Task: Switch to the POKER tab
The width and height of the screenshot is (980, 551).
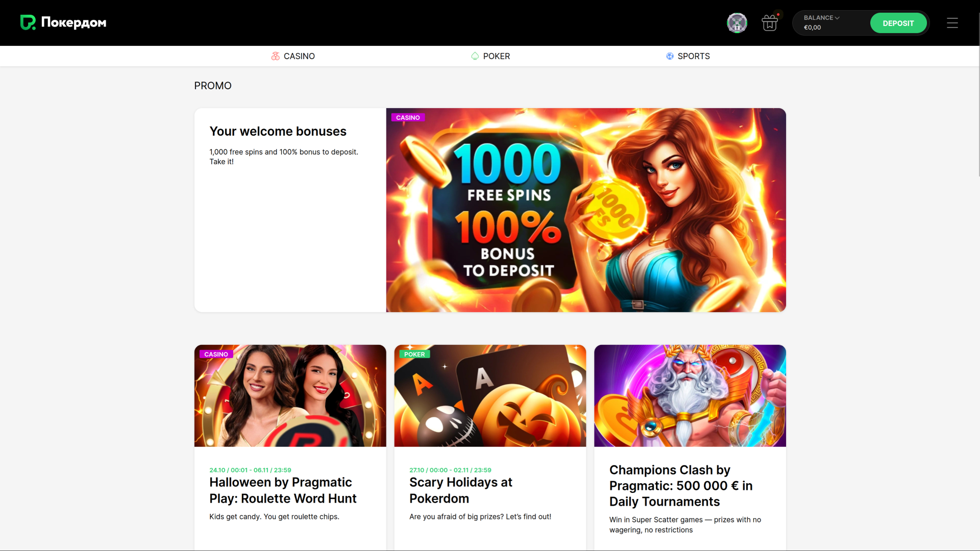Action: pyautogui.click(x=491, y=56)
